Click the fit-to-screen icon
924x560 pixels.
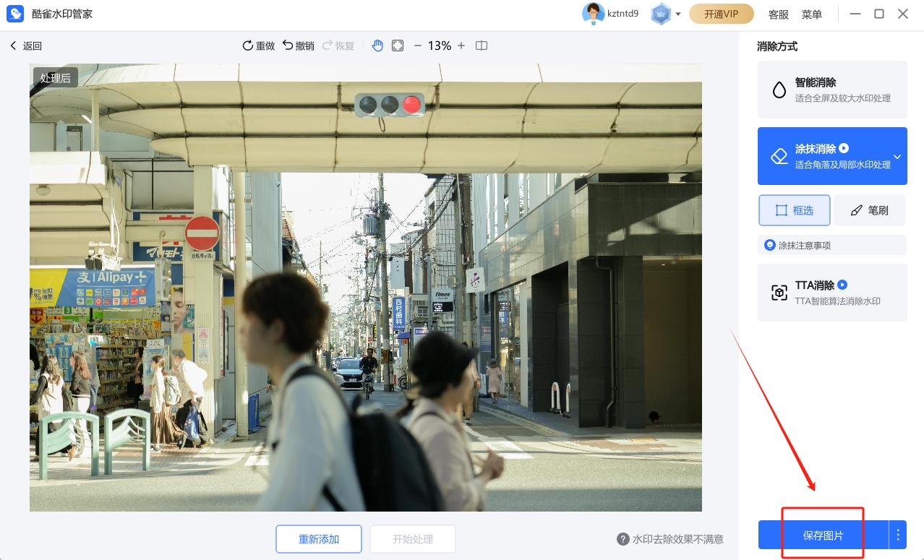point(398,46)
